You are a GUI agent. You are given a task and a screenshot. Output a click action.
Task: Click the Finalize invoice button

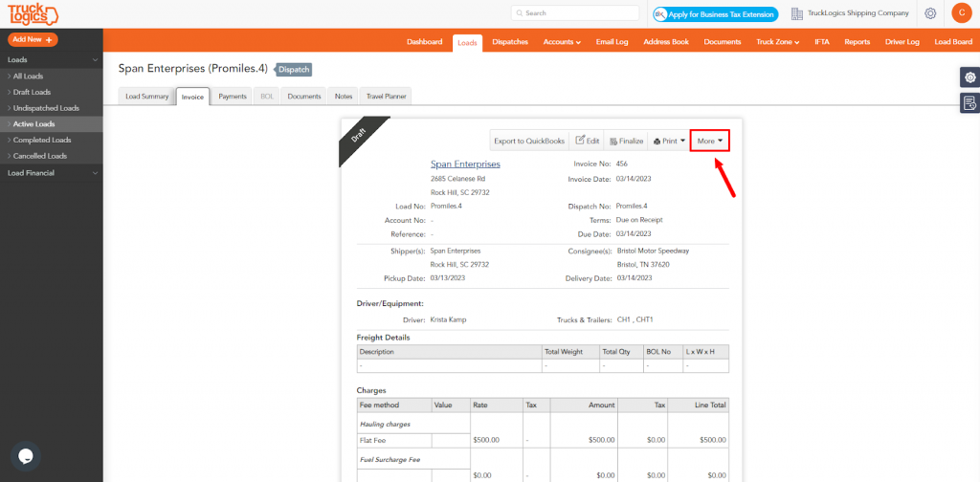tap(626, 142)
